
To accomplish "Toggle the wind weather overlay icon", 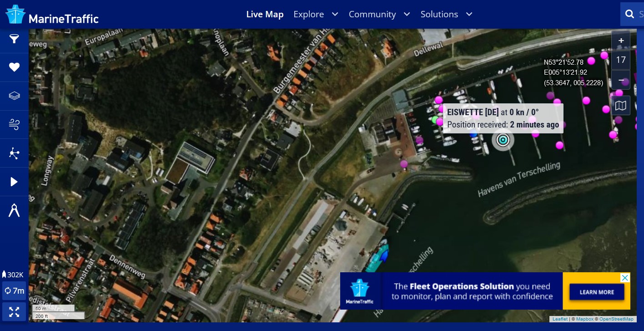I will [x=14, y=124].
